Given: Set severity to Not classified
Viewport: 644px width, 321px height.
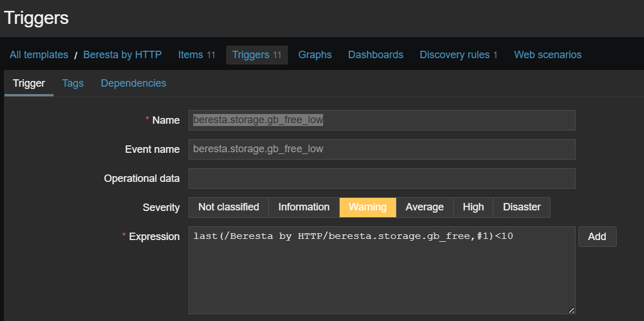Looking at the screenshot, I should point(229,207).
